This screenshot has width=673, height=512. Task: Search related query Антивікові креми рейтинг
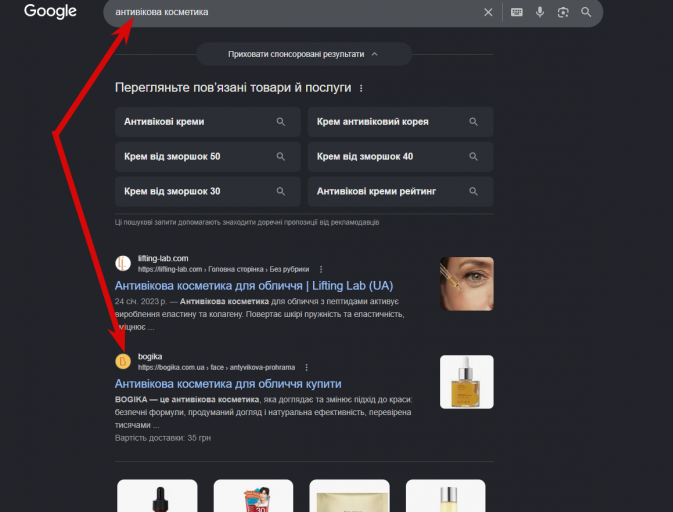pyautogui.click(x=400, y=191)
